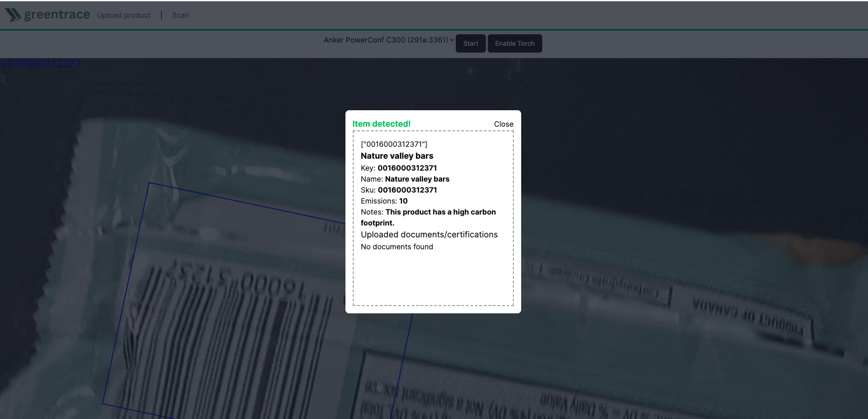Viewport: 868px width, 419px height.
Task: Go to the Scan page
Action: [x=180, y=15]
